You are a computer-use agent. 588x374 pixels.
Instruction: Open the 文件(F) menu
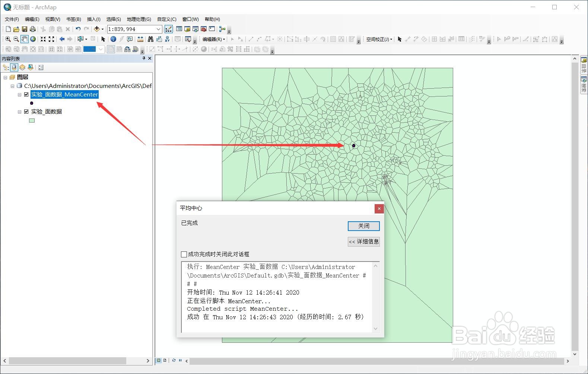point(12,19)
